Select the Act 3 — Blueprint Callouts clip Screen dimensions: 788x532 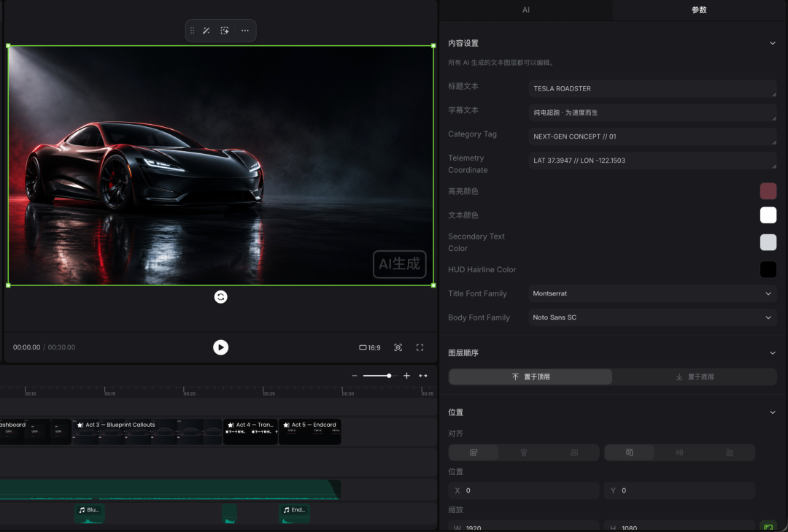(147, 431)
